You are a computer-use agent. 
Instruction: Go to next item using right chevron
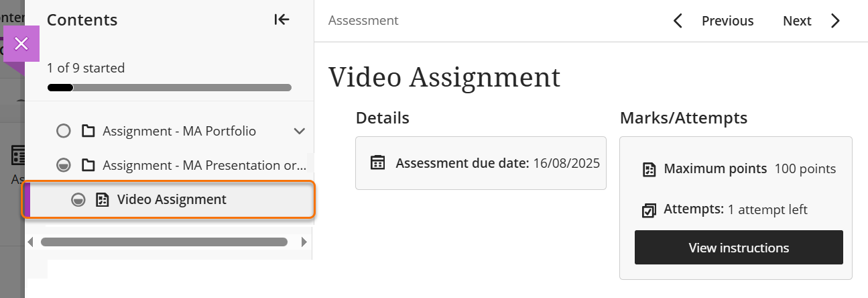835,21
